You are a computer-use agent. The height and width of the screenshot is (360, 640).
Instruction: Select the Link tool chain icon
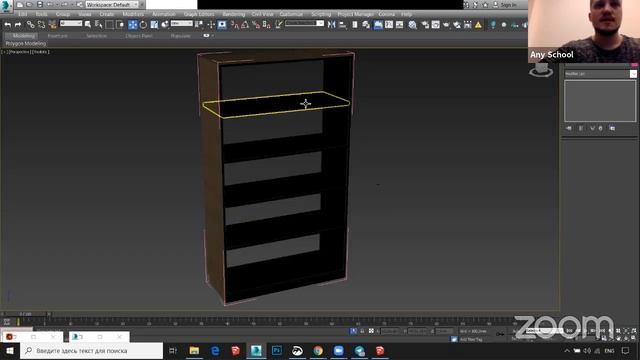[x=30, y=25]
